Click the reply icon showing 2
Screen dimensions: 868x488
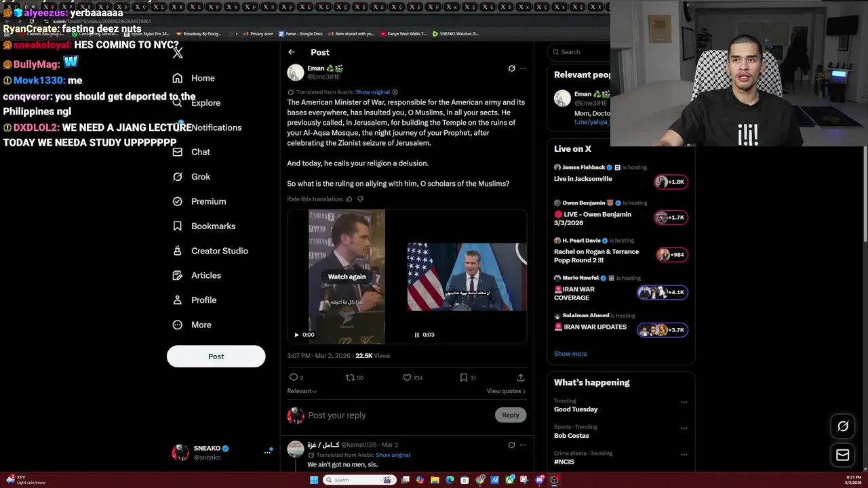pos(294,378)
